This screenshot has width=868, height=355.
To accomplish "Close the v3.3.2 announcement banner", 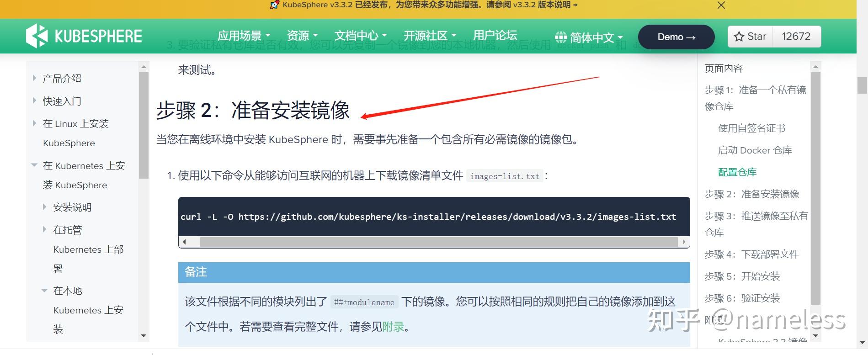I will point(721,5).
